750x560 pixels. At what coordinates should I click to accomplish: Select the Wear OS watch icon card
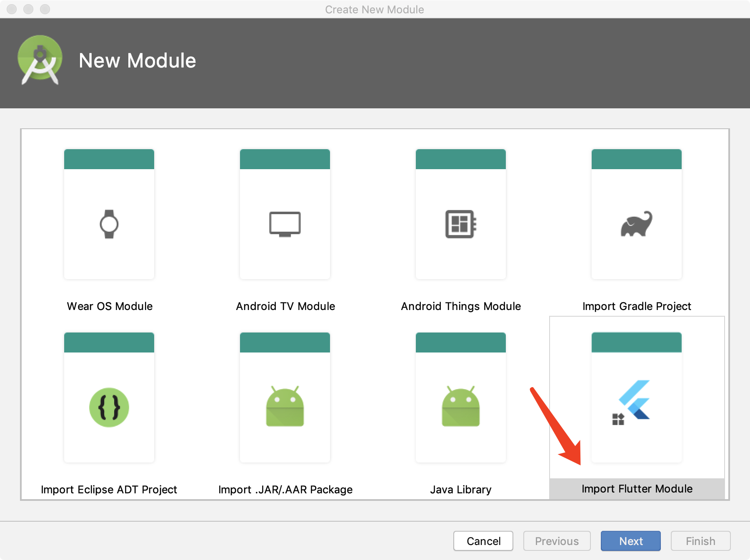[x=109, y=214]
